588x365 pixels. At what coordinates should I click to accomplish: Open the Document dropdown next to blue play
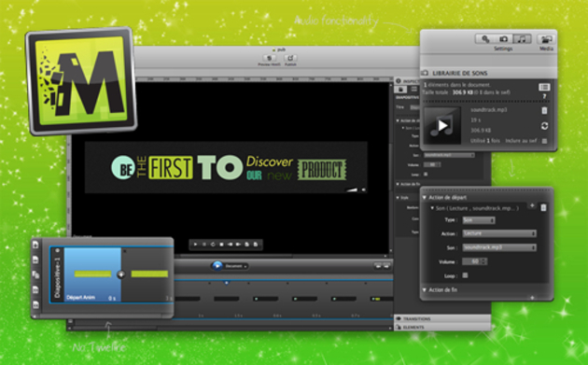[x=236, y=266]
